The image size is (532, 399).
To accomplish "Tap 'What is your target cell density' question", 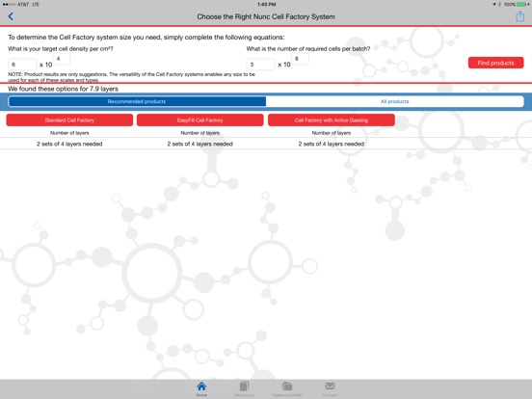I will 61,49.
